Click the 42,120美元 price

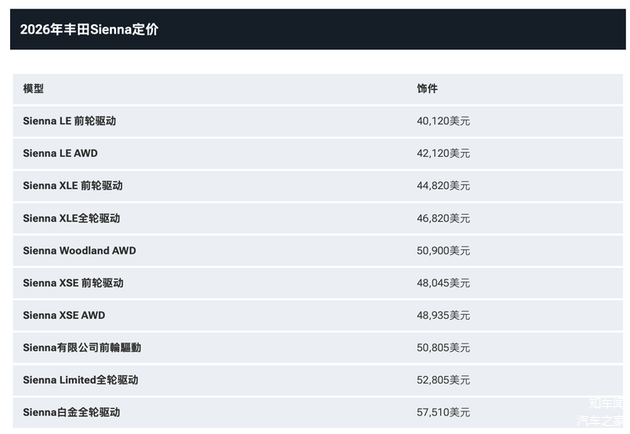[443, 154]
